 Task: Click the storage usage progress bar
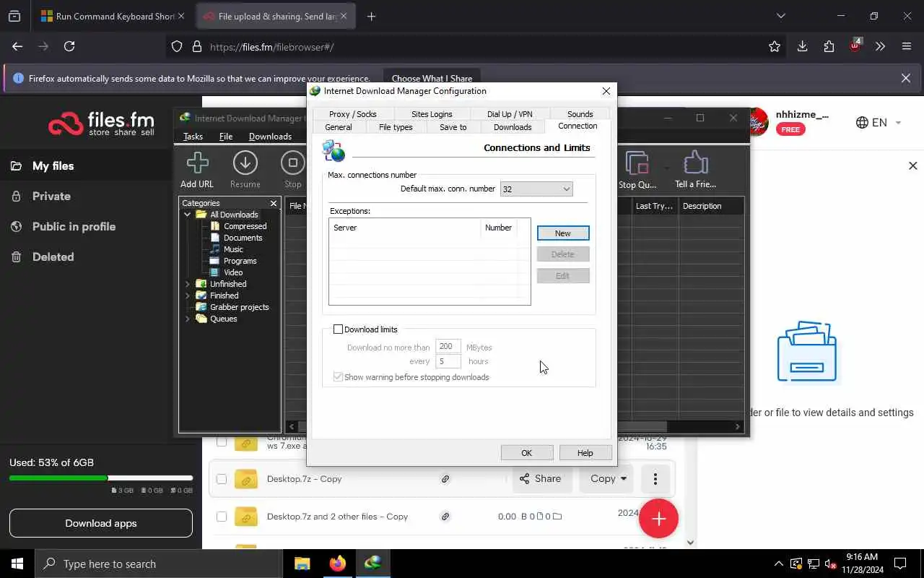(x=101, y=478)
